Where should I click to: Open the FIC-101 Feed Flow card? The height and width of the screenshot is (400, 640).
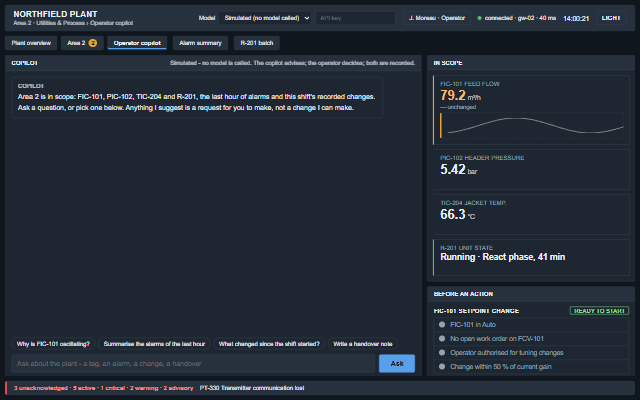531,110
